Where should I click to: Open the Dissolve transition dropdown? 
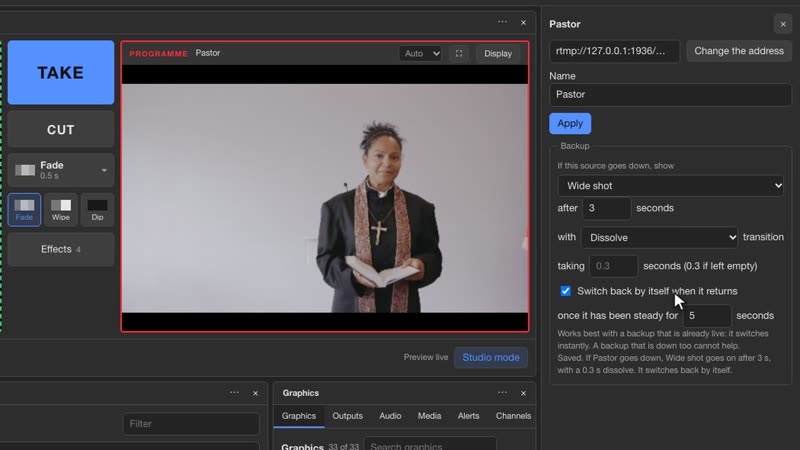point(660,238)
